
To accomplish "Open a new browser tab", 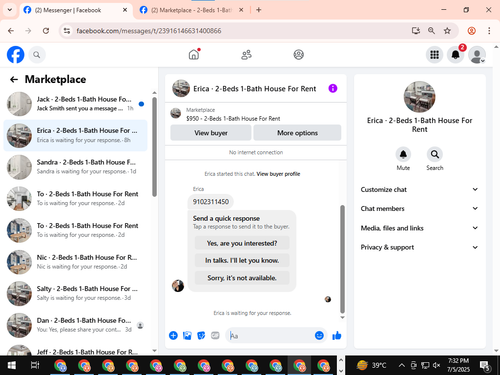I will pyautogui.click(x=258, y=10).
